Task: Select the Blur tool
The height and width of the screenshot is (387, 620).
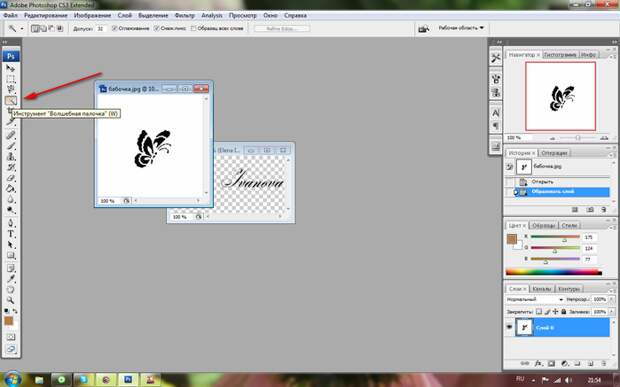Action: [x=10, y=199]
